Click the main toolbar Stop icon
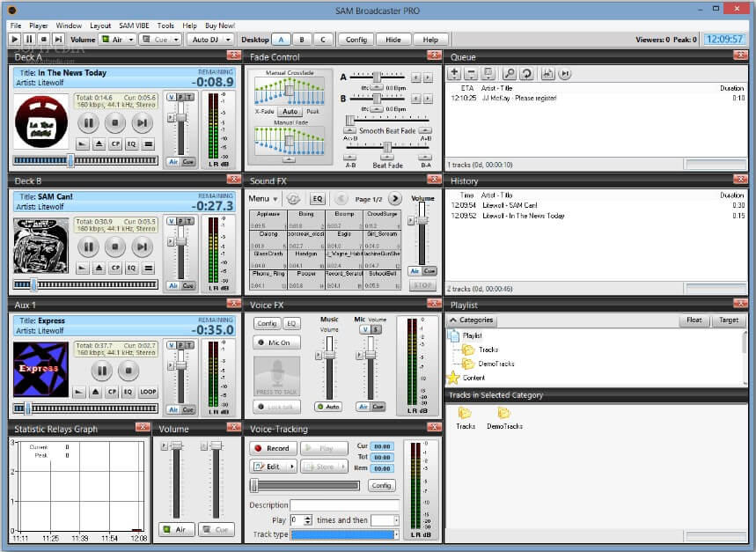This screenshot has height=552, width=756. click(x=44, y=39)
